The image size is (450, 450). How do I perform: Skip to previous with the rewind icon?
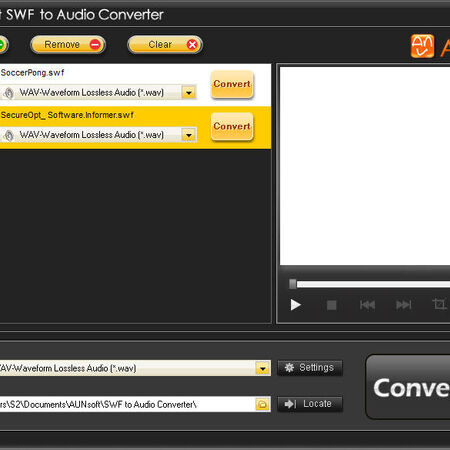click(367, 305)
